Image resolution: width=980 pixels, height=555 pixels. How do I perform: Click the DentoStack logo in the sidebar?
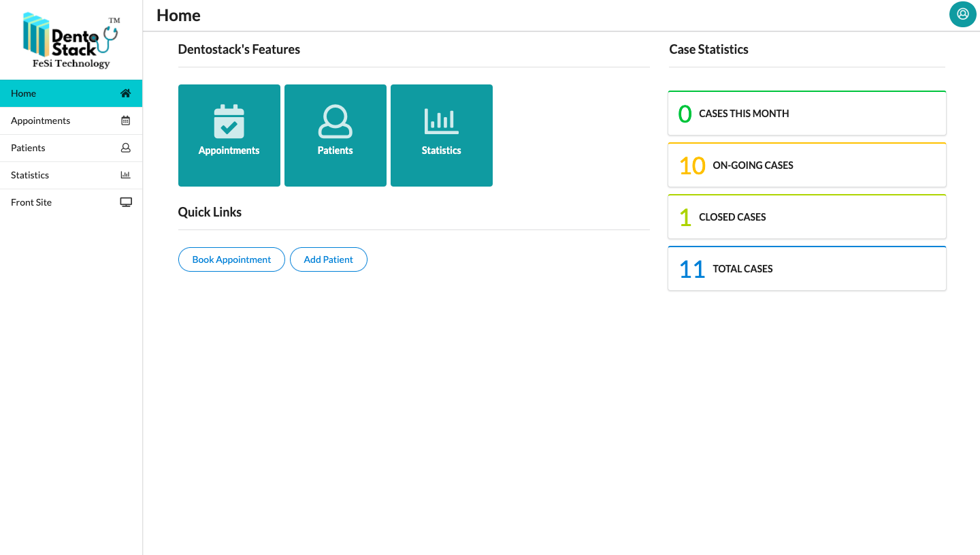point(71,39)
